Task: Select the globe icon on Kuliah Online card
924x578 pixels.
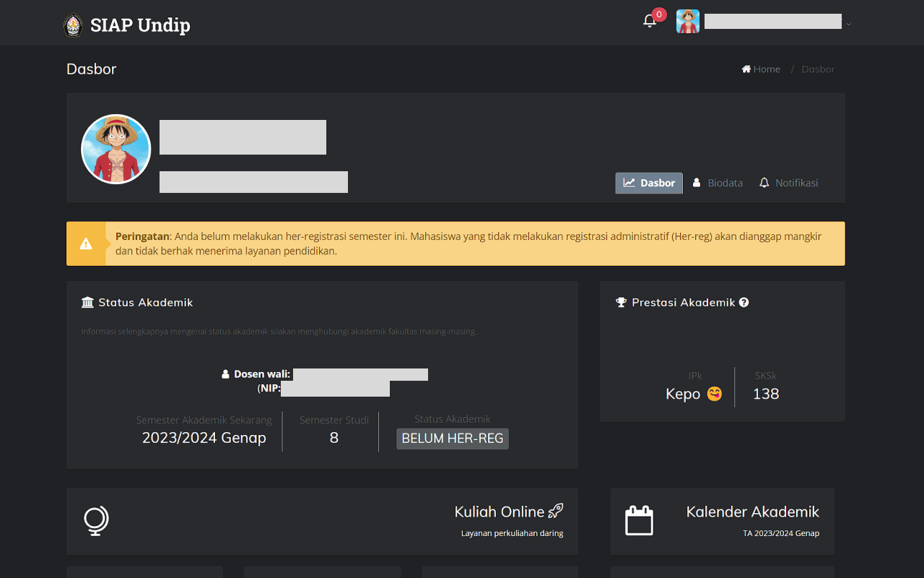Action: 95,521
